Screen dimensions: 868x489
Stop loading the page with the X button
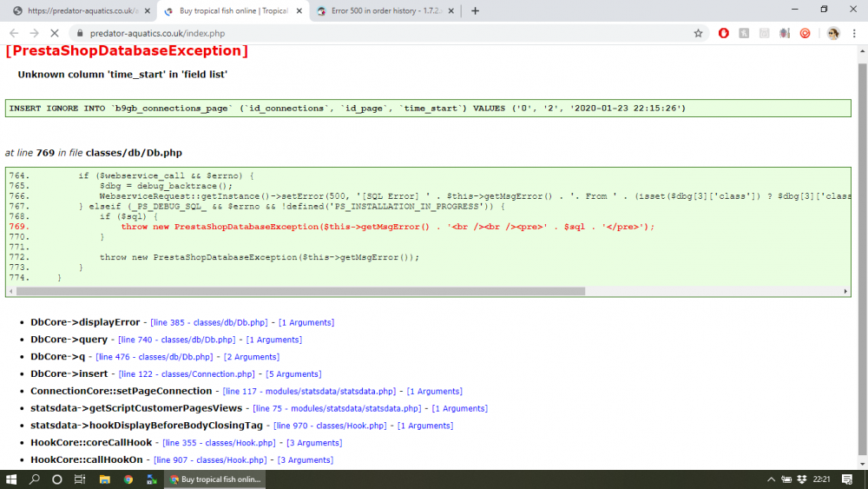tap(54, 33)
